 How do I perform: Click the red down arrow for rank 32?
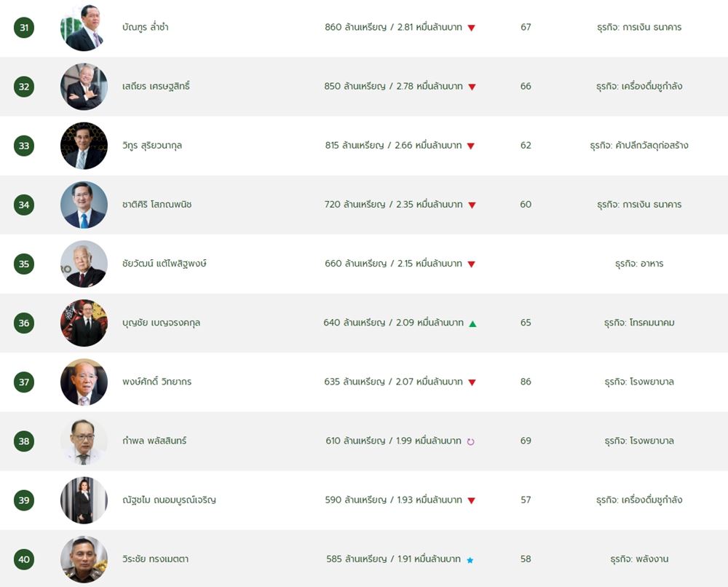tap(472, 87)
